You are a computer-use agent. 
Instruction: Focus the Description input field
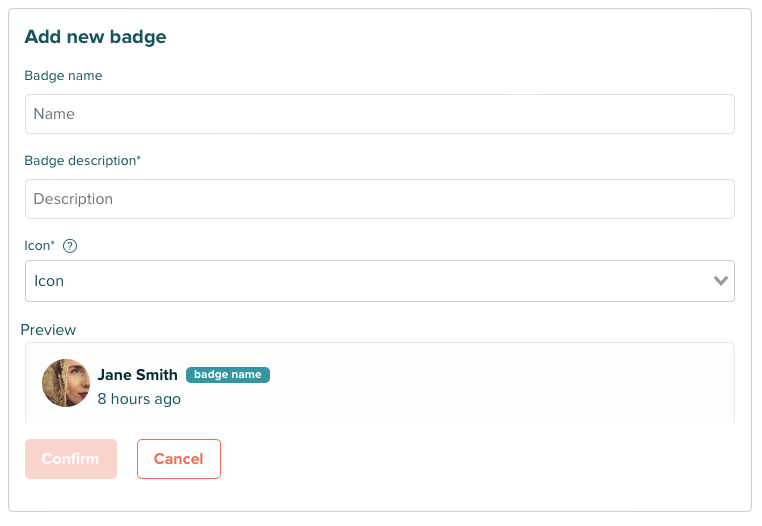(x=380, y=199)
